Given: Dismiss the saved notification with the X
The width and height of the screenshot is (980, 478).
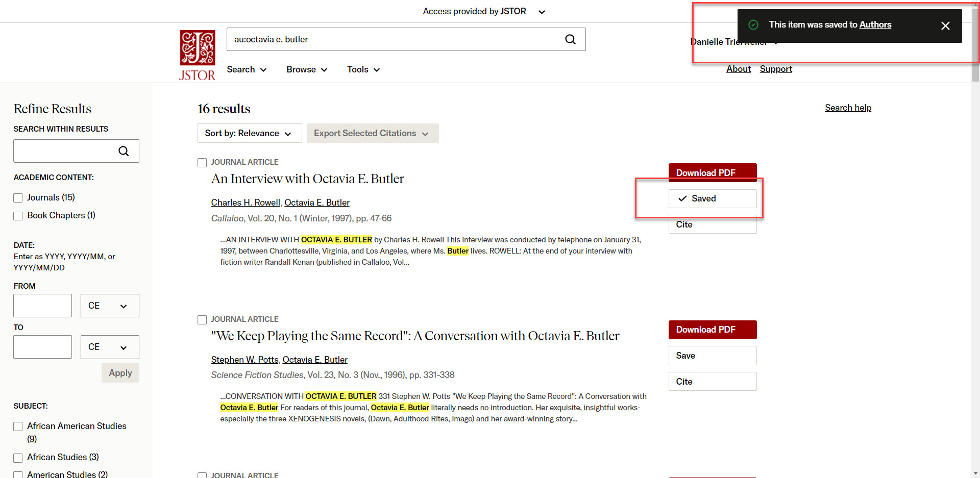Looking at the screenshot, I should coord(945,26).
